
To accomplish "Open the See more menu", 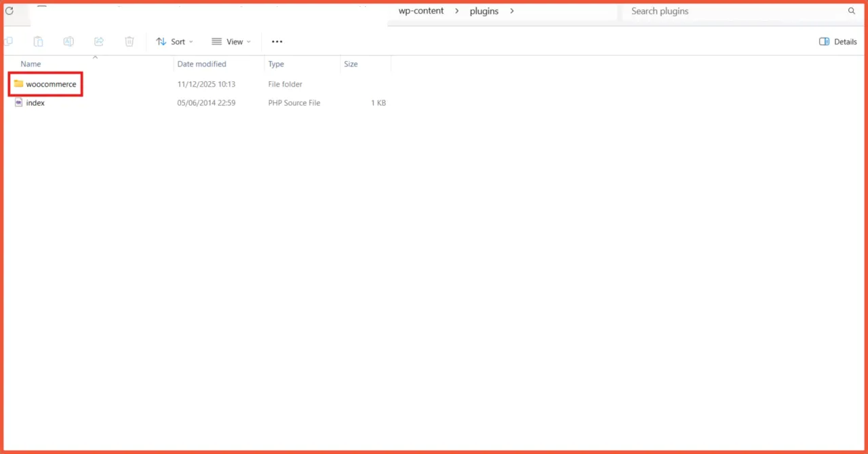I will [x=277, y=41].
